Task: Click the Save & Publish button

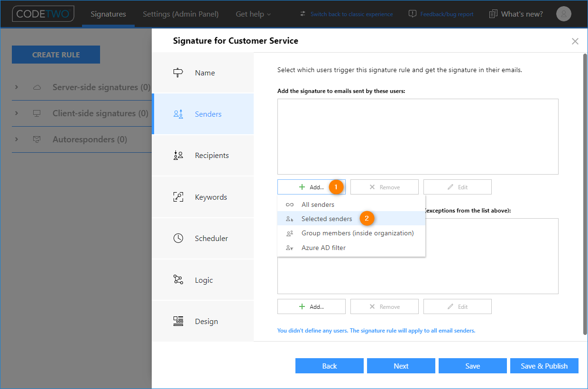Action: pos(544,366)
